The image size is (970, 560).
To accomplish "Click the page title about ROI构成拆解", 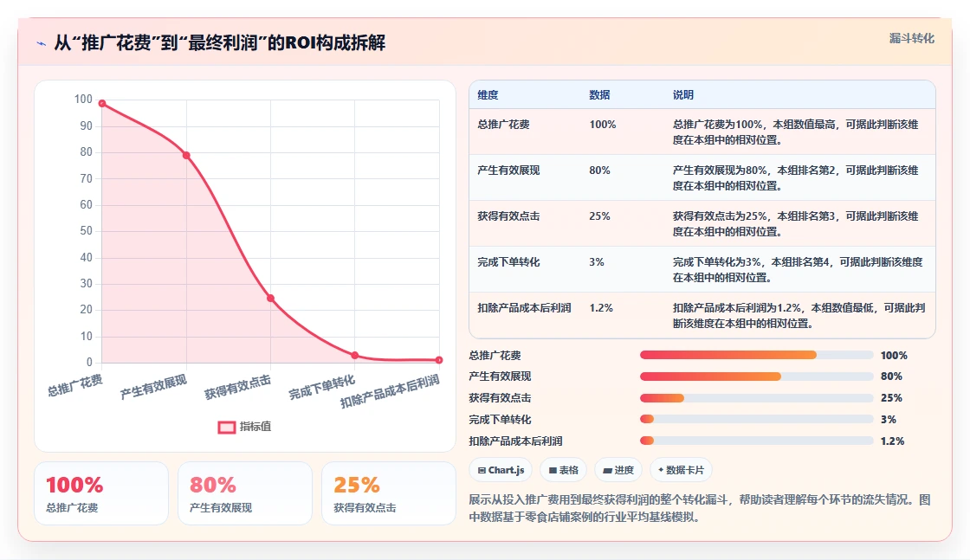I will click(x=220, y=42).
